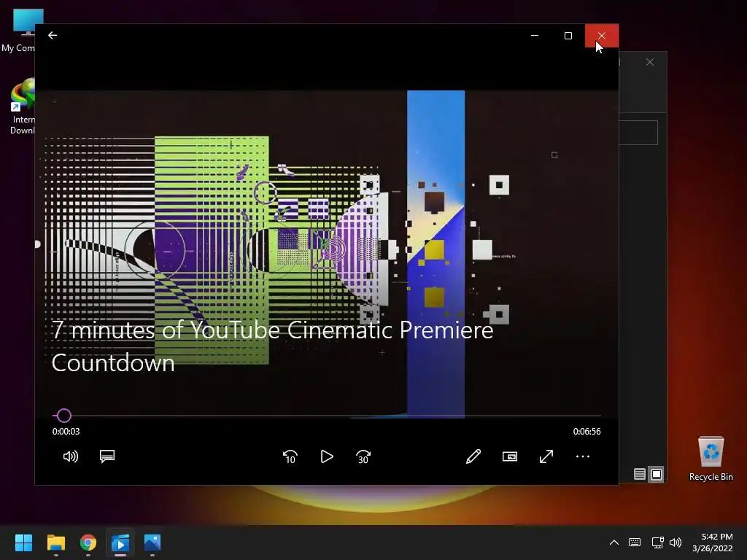Open the volume control speaker icon
The width and height of the screenshot is (747, 560).
(x=71, y=456)
